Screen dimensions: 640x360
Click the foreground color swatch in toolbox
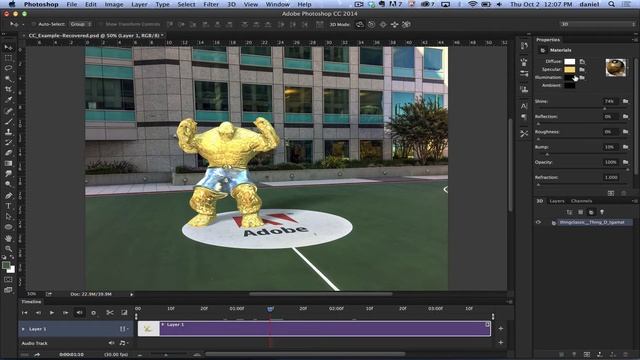click(6, 265)
